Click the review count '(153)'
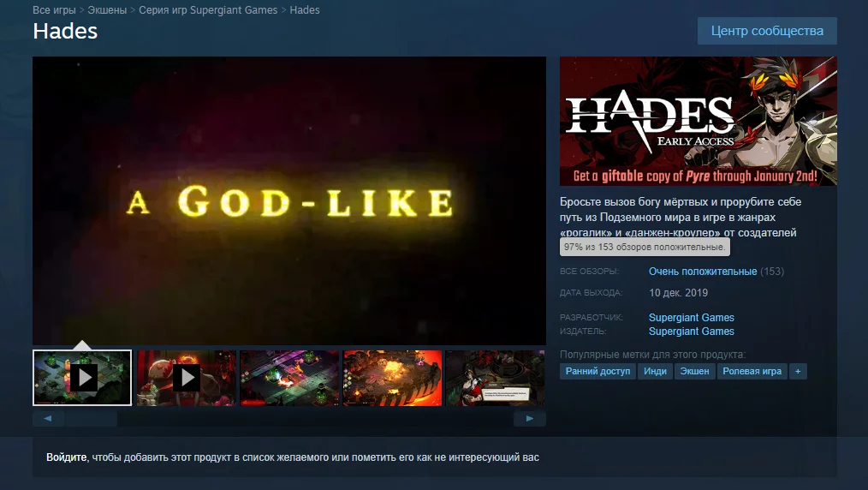 point(772,272)
